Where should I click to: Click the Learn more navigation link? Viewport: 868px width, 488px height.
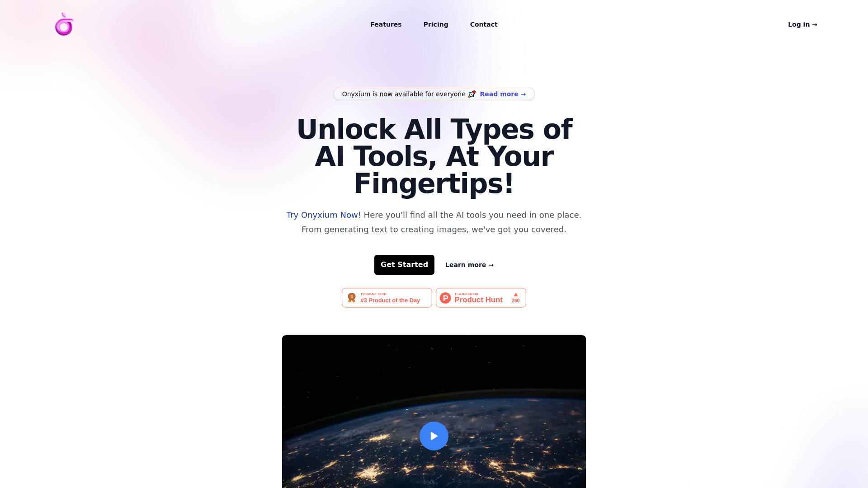pyautogui.click(x=469, y=264)
